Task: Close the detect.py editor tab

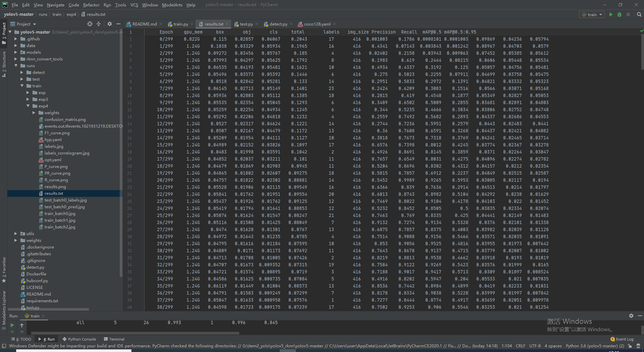Action: pos(291,24)
